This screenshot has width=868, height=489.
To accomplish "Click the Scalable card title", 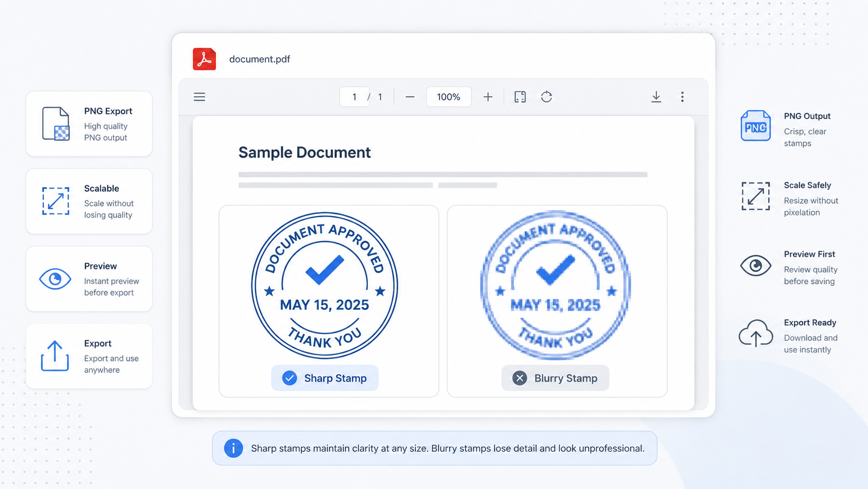I will tap(102, 189).
